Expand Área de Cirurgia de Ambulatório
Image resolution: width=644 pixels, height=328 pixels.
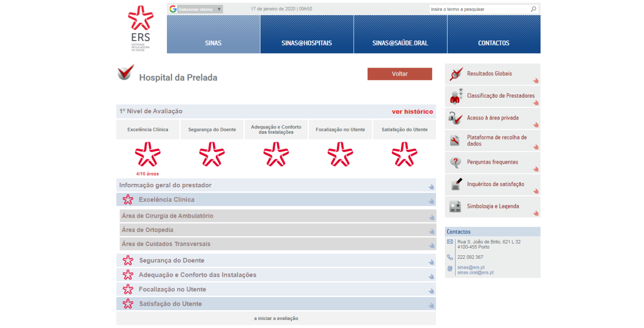[278, 216]
